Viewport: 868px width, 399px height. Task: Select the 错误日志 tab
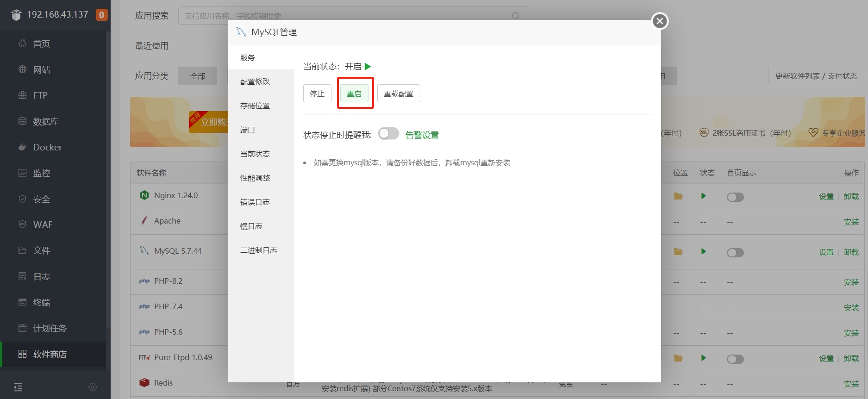tap(261, 202)
